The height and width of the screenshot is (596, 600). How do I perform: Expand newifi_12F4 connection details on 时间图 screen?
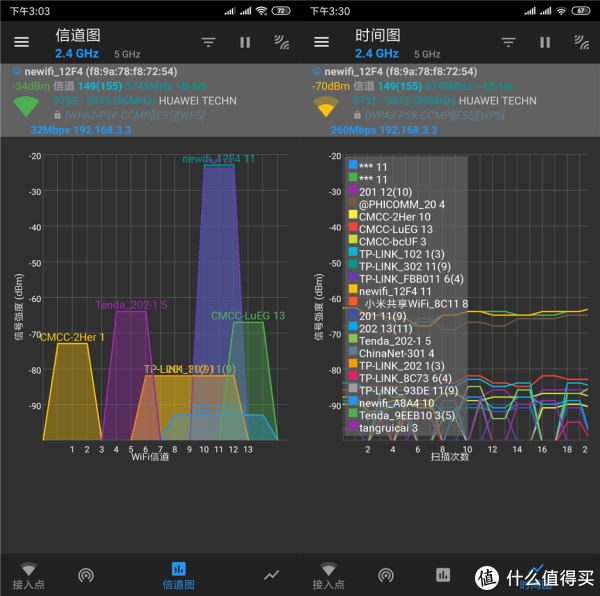click(x=450, y=100)
